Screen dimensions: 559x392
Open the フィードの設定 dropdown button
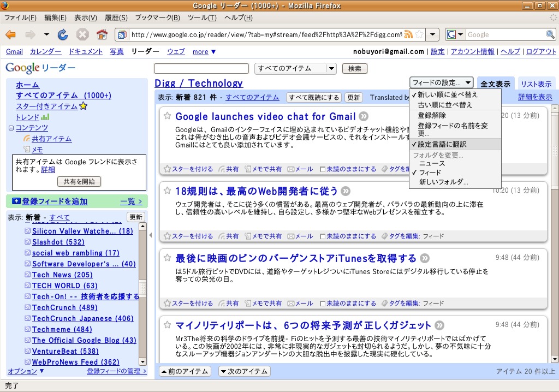click(x=442, y=83)
